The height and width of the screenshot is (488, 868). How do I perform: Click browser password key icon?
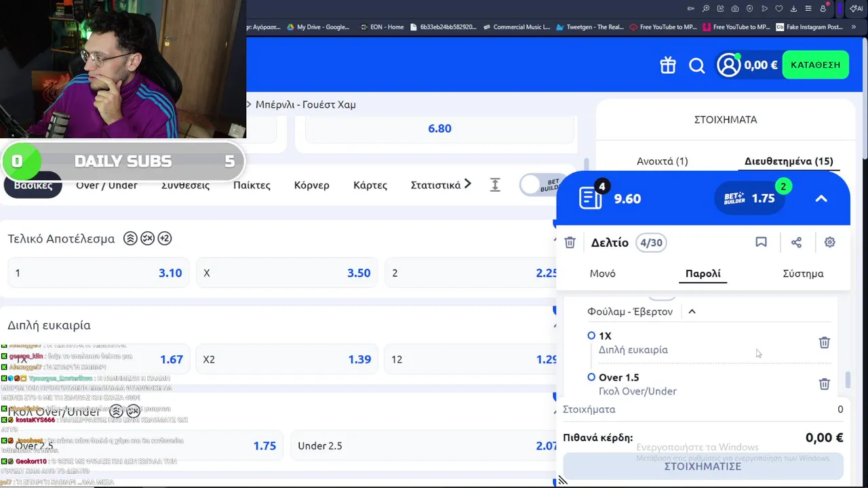pos(691,9)
